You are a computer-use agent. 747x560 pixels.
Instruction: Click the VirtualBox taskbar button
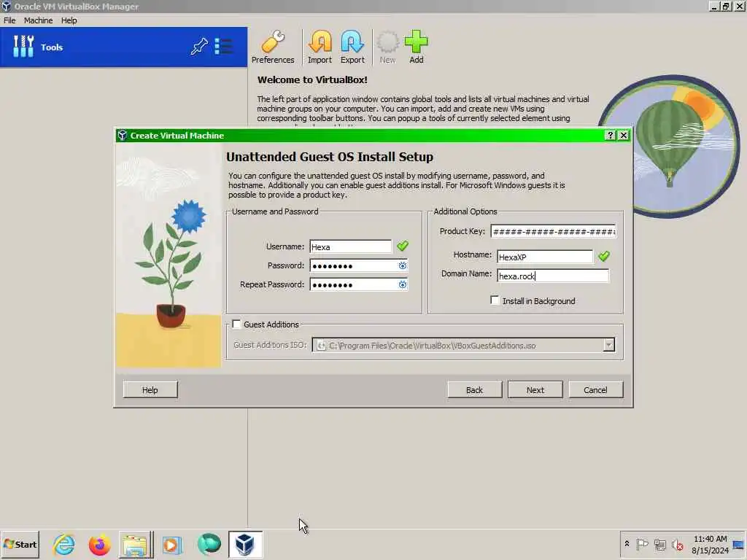[x=245, y=544]
